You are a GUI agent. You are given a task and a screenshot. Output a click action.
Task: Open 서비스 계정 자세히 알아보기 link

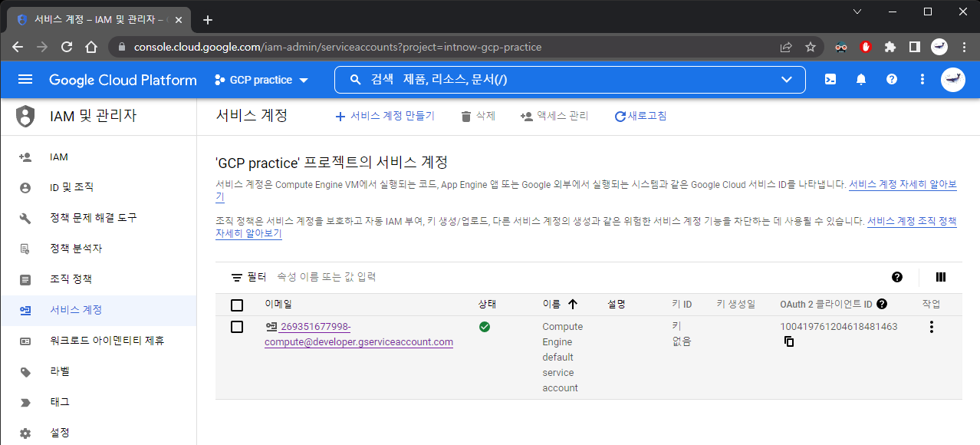(903, 185)
